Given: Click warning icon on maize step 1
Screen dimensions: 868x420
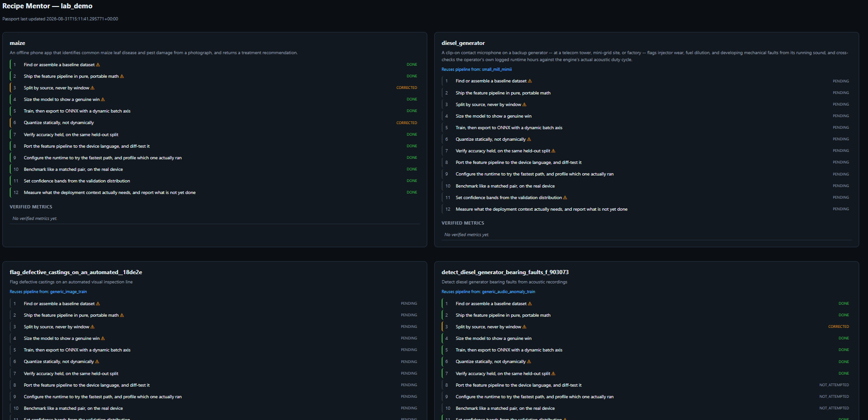Looking at the screenshot, I should pyautogui.click(x=98, y=65).
